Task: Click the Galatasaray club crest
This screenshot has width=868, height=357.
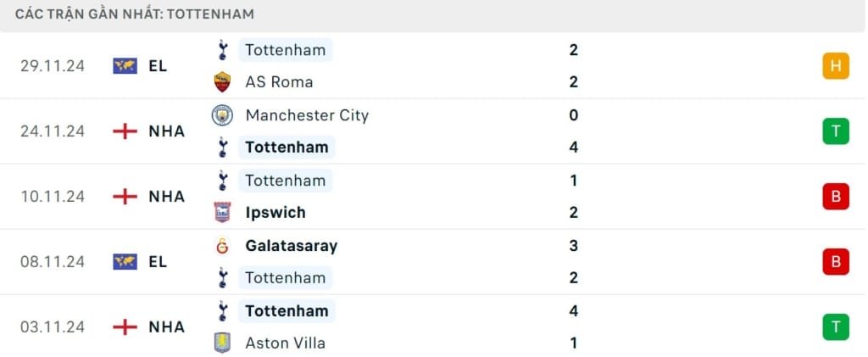Action: click(x=222, y=246)
